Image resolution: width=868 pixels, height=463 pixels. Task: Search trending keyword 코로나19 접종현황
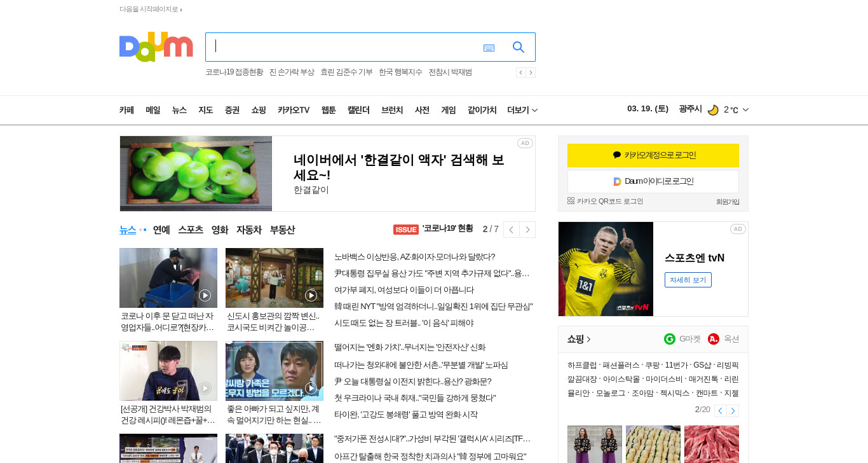[234, 73]
